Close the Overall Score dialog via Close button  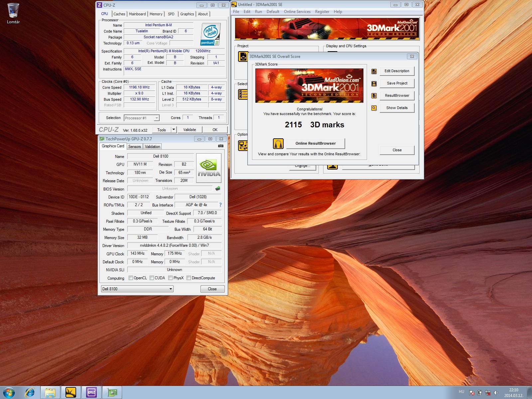coord(397,150)
